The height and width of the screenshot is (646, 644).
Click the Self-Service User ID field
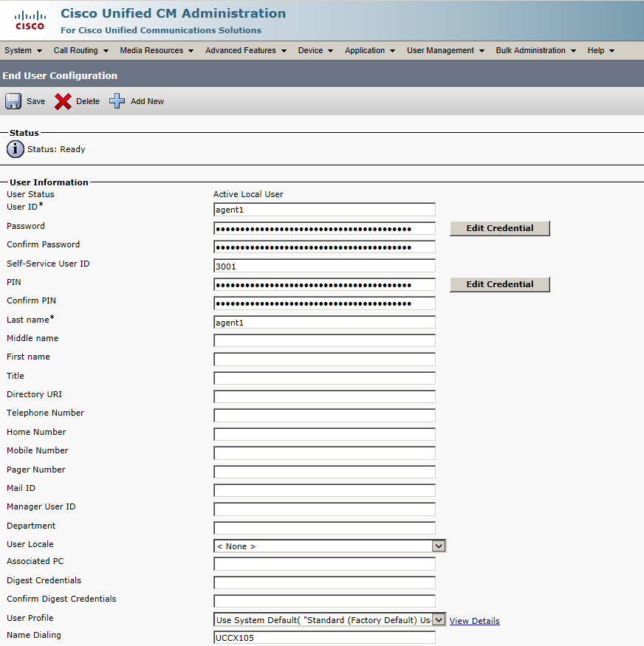324,266
